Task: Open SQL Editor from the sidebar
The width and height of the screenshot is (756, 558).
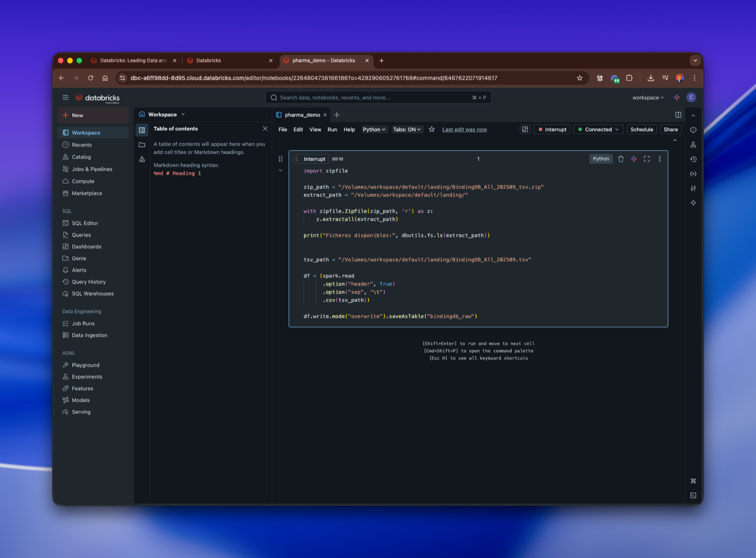Action: pos(85,223)
